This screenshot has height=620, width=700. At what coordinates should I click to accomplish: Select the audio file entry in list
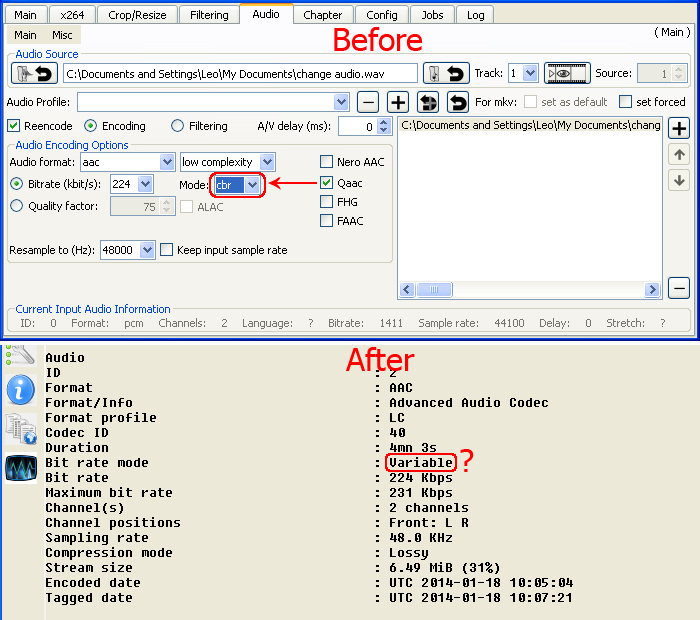pyautogui.click(x=530, y=125)
